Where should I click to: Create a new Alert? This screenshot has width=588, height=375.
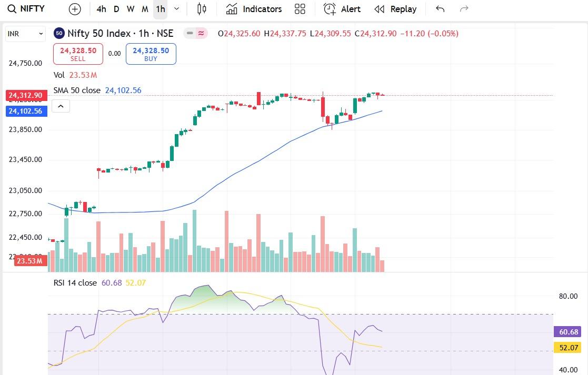coord(342,9)
